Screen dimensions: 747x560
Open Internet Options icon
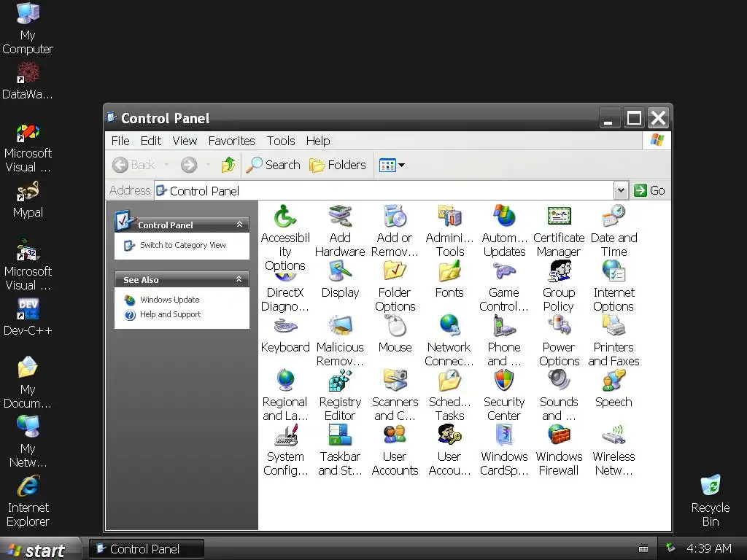tap(614, 271)
